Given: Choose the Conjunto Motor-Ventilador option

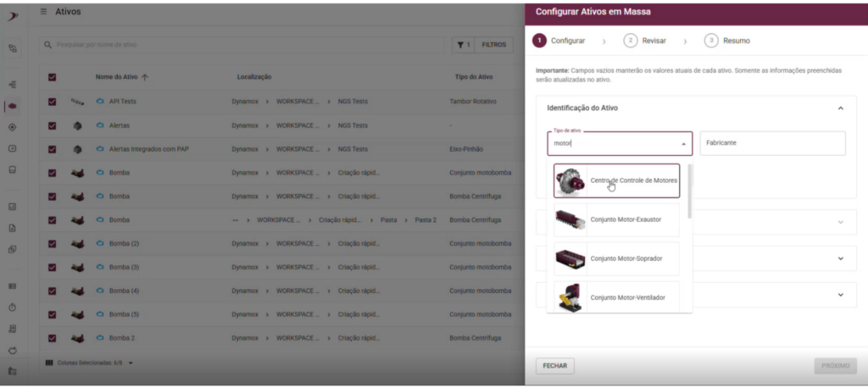Looking at the screenshot, I should point(616,297).
